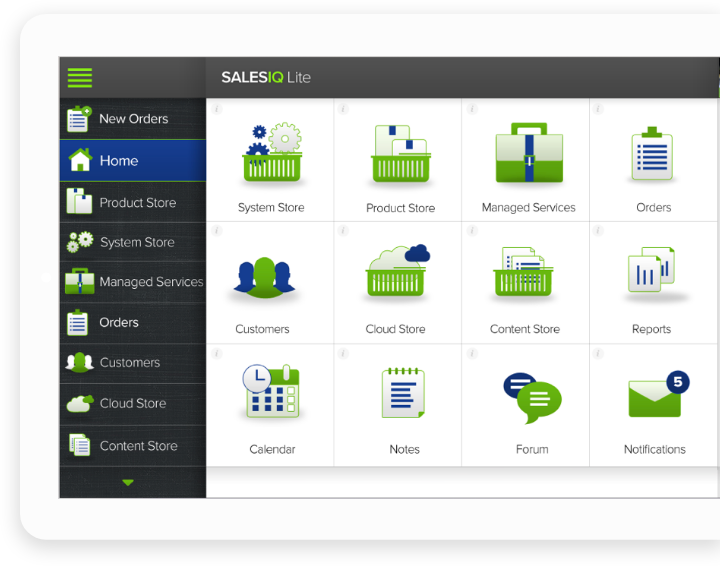Image resolution: width=720 pixels, height=566 pixels.
Task: Click the Forum tile label
Action: pyautogui.click(x=532, y=449)
